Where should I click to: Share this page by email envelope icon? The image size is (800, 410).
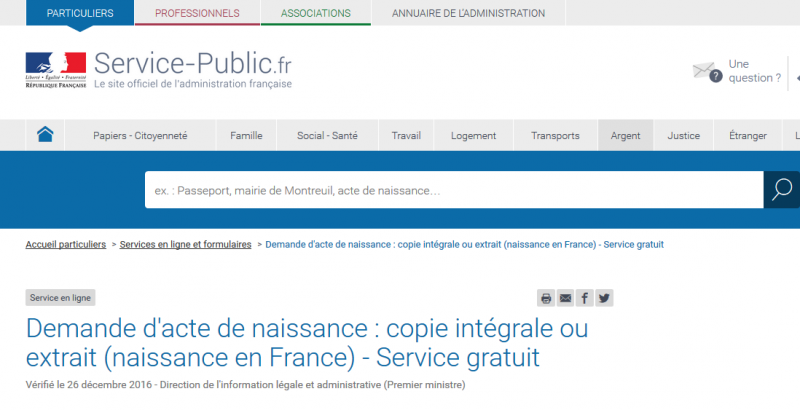point(565,298)
